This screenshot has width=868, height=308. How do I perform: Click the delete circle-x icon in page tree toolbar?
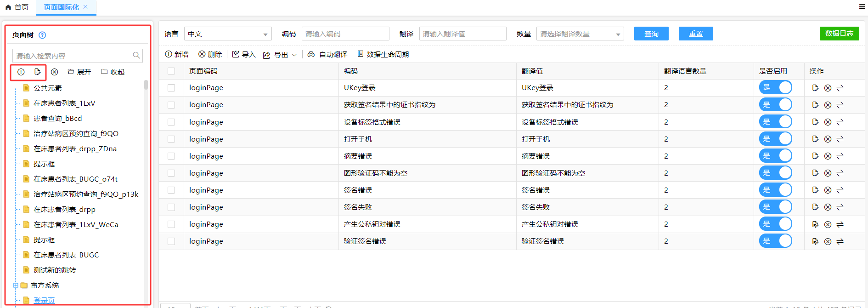pos(55,72)
